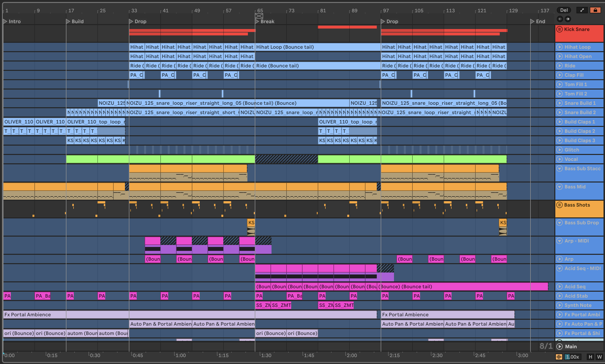The width and height of the screenshot is (605, 364).
Task: Click the Vocal track unfold icon
Action: coord(560,159)
